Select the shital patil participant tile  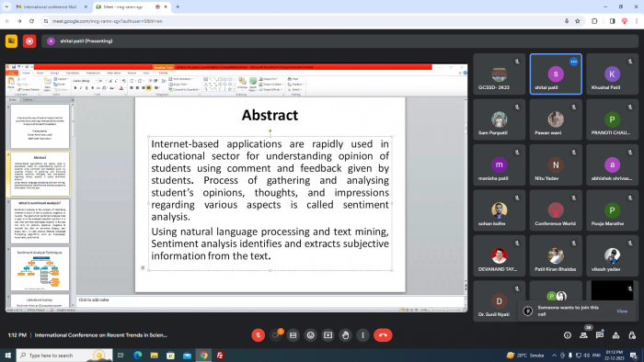(556, 74)
